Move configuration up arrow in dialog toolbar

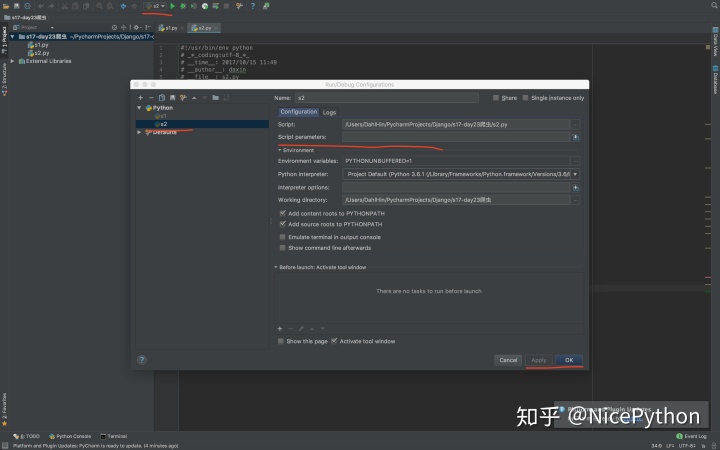194,97
